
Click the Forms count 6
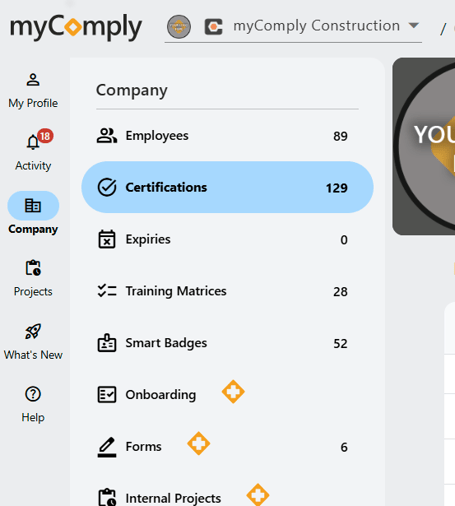(344, 447)
